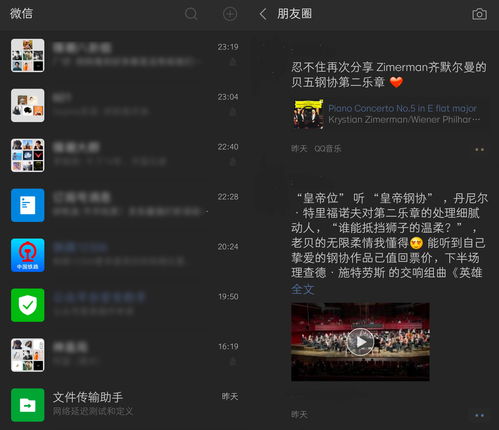The width and height of the screenshot is (499, 430).
Task: Open WeChat search magnifier icon
Action: point(191,14)
